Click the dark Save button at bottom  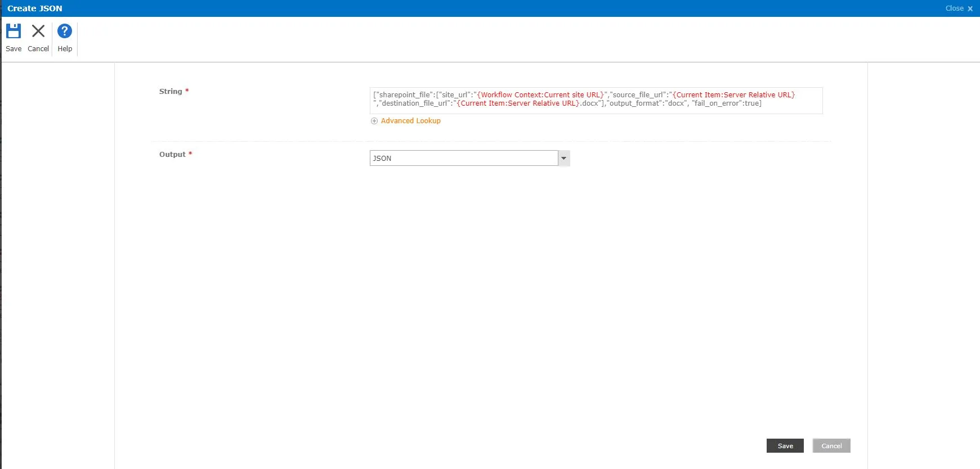point(785,446)
